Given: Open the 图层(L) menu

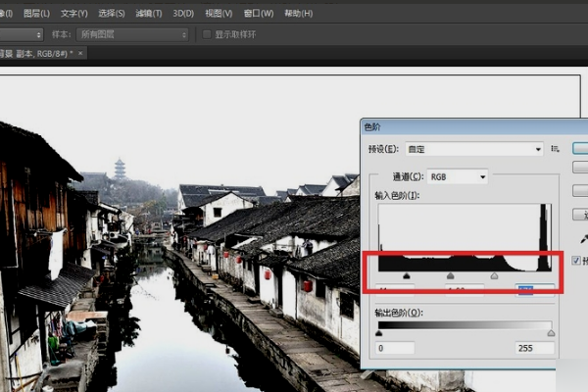Looking at the screenshot, I should pos(37,14).
